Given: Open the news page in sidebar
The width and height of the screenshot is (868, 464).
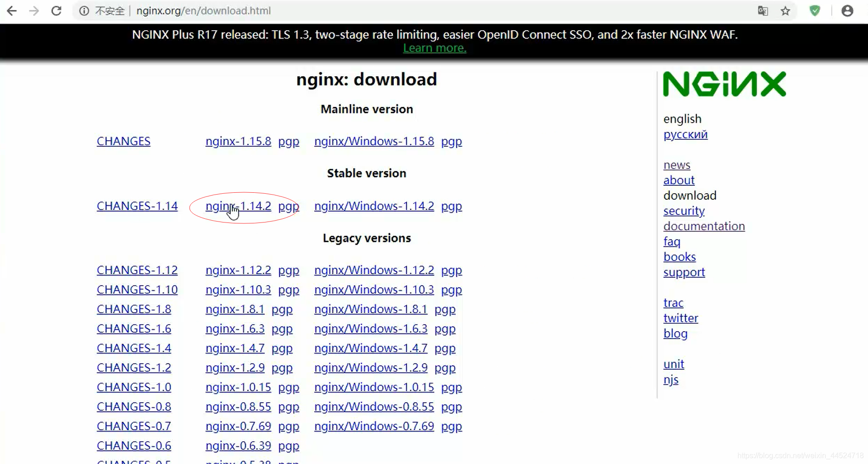Looking at the screenshot, I should tap(677, 165).
